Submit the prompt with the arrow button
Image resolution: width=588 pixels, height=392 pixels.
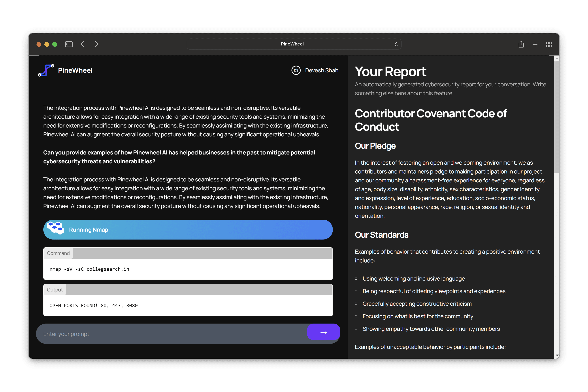tap(323, 332)
